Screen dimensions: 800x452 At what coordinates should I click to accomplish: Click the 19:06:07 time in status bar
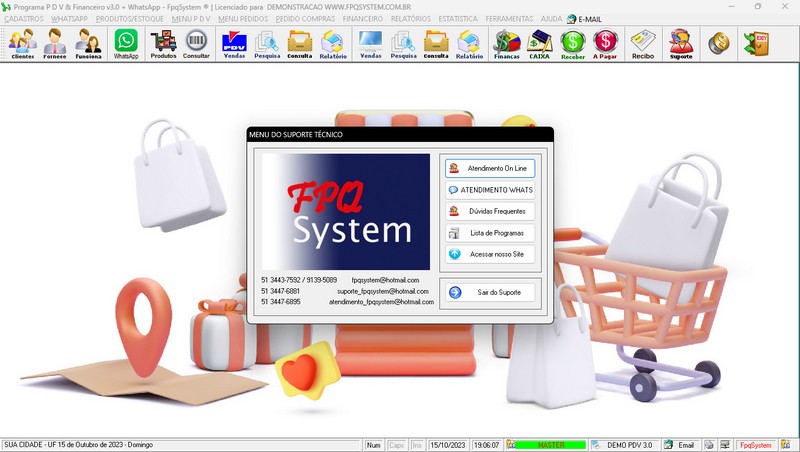click(x=486, y=445)
